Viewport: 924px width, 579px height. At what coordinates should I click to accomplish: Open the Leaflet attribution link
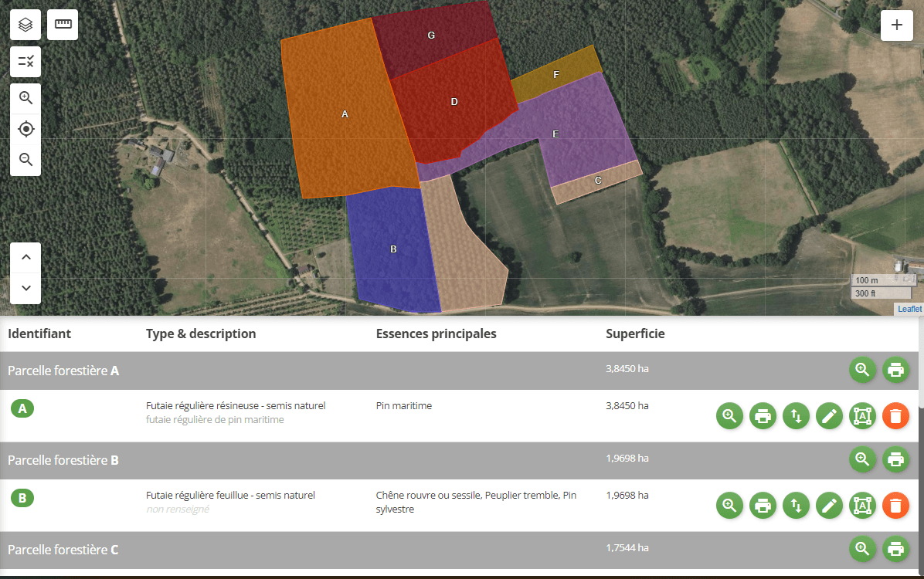pyautogui.click(x=909, y=308)
